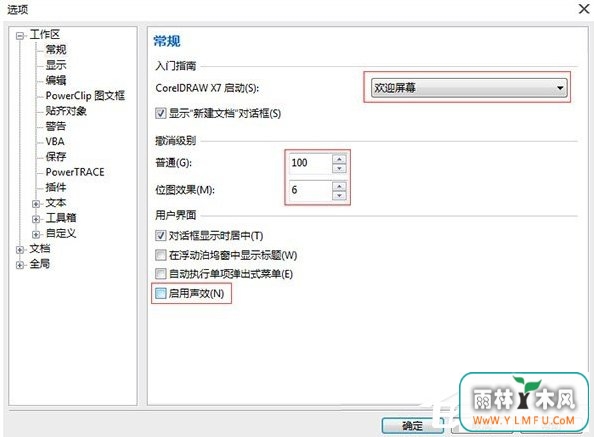Select the 工具箱 tree label

point(61,218)
